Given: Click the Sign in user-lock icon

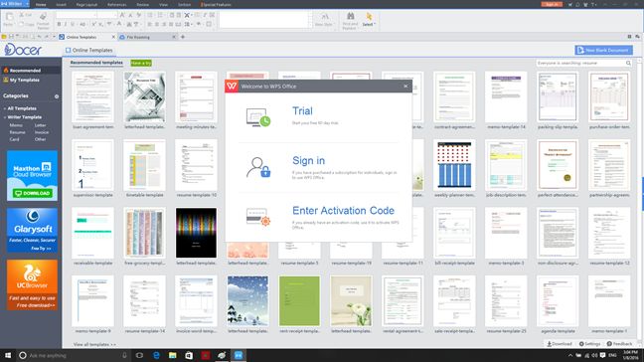Looking at the screenshot, I should click(258, 167).
